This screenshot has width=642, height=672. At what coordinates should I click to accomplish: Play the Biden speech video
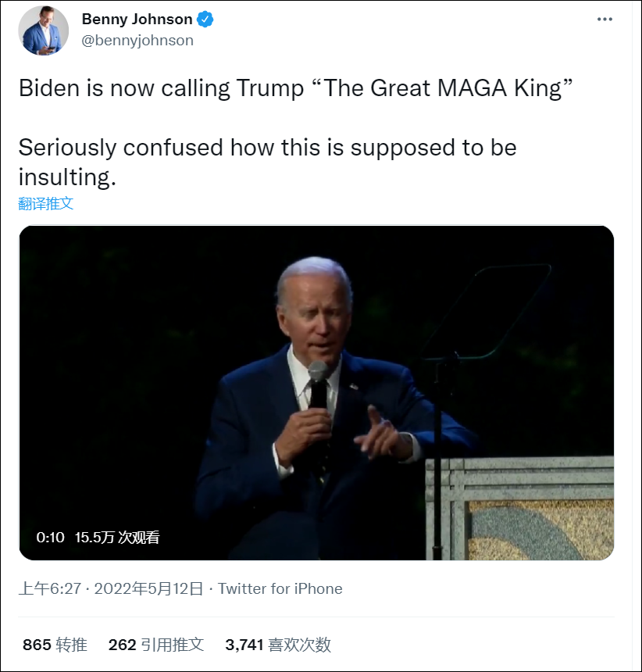316,392
